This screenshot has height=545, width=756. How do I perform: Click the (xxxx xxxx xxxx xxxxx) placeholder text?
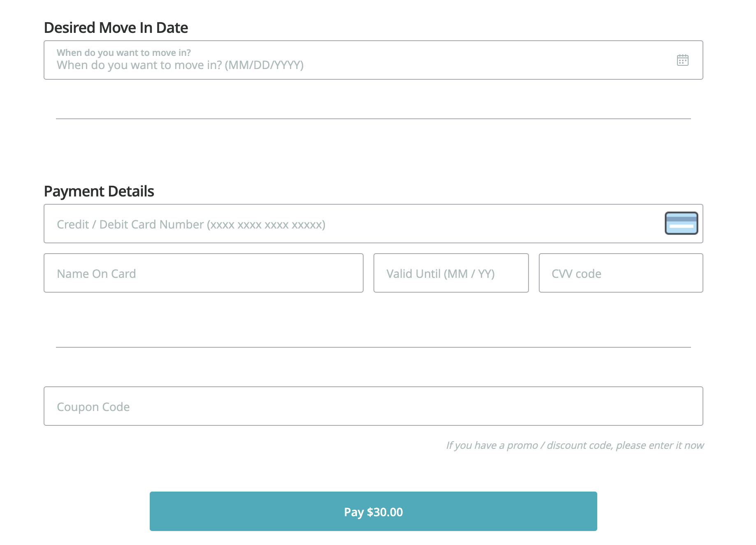pos(266,224)
